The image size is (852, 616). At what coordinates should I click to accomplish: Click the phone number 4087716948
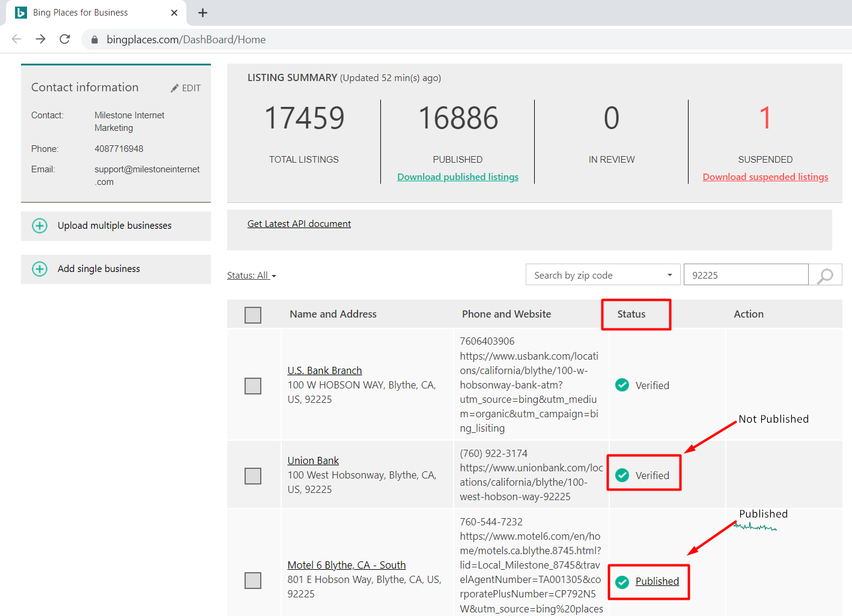tap(119, 149)
